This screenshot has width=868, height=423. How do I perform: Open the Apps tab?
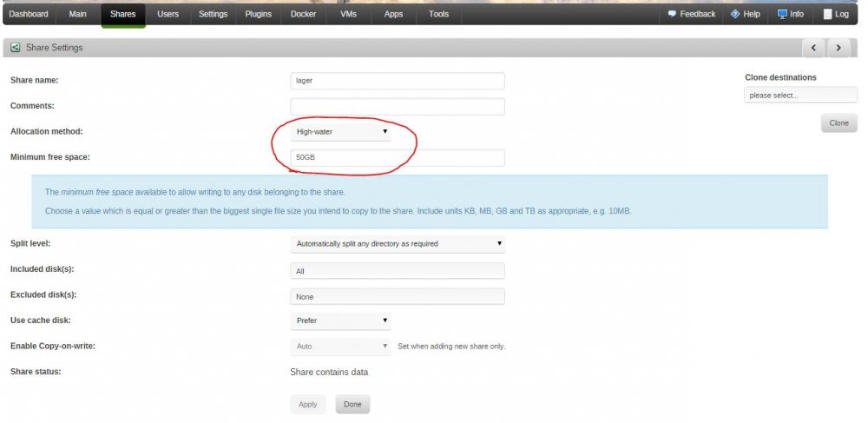[393, 15]
